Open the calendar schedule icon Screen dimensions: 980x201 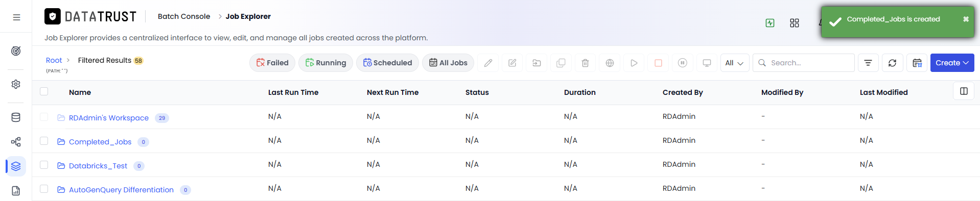[x=917, y=63]
